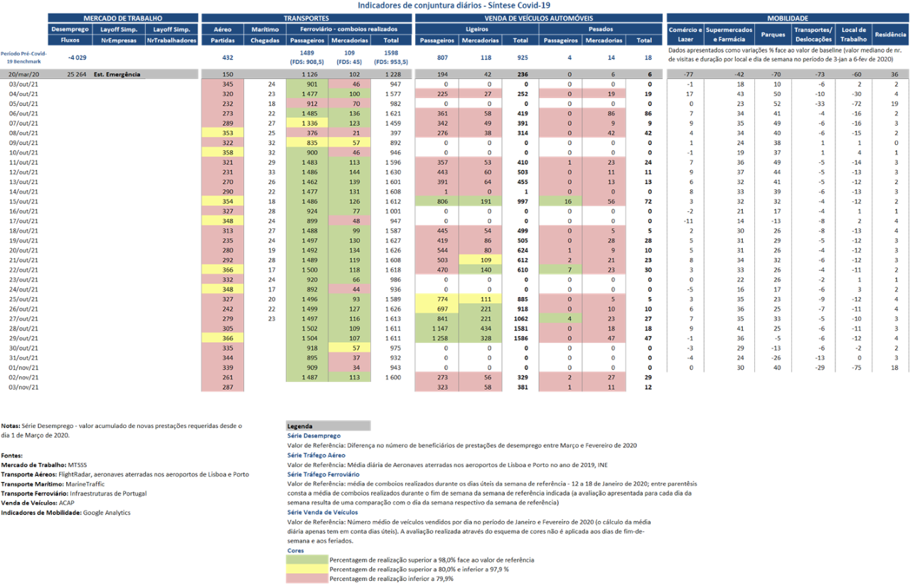Select the 'Período Pré-Covid-19 Benchmark' label
This screenshot has width=910, height=588.
pos(23,58)
